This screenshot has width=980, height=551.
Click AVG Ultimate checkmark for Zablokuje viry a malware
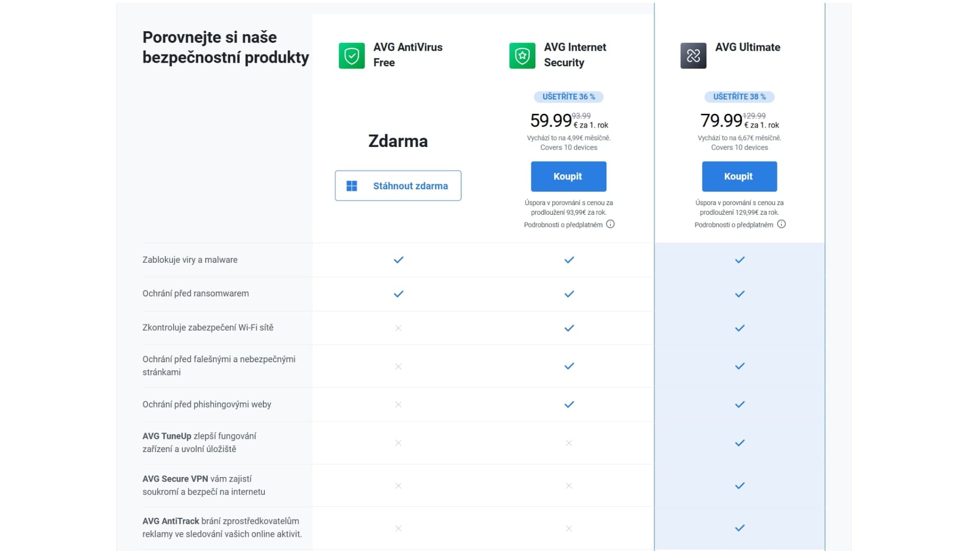click(740, 260)
